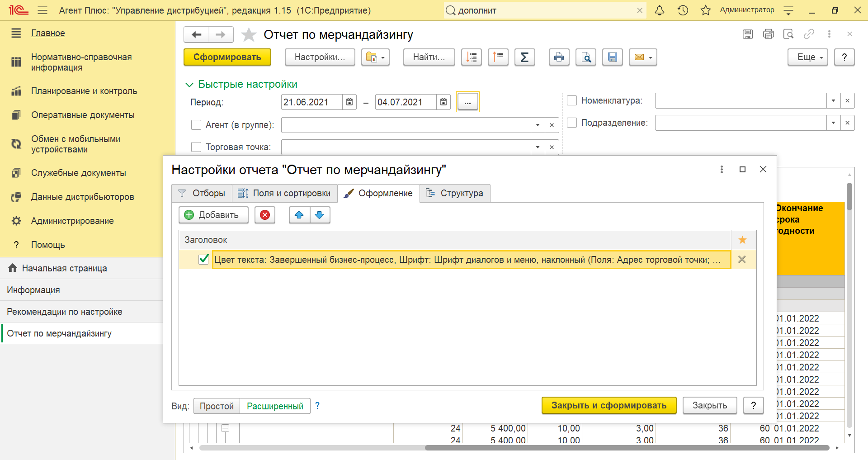Open Еще dropdown menu

[808, 57]
